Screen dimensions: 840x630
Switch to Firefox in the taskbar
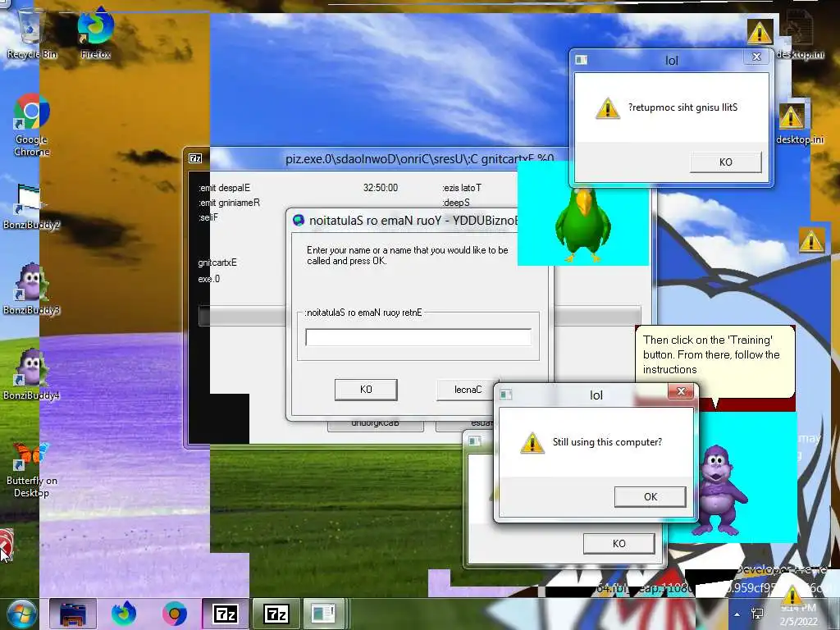pyautogui.click(x=123, y=614)
